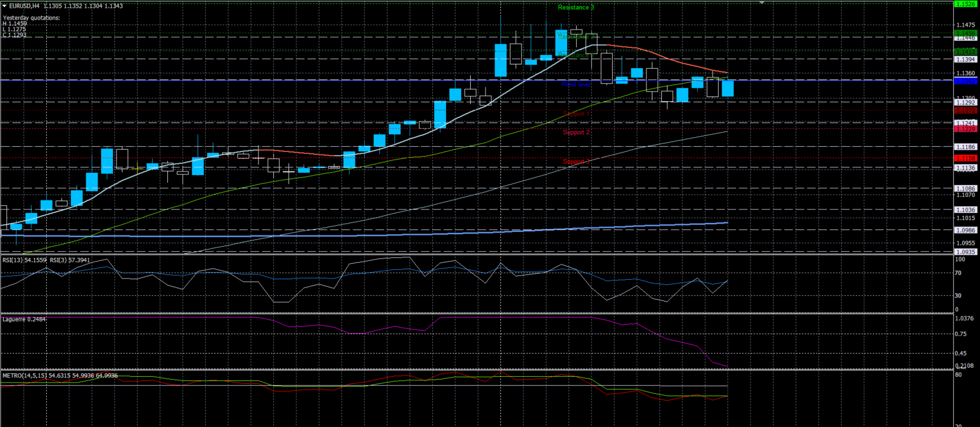The image size is (980, 427).
Task: Click the chart shift triangle marker at top
Action: (x=762, y=3)
